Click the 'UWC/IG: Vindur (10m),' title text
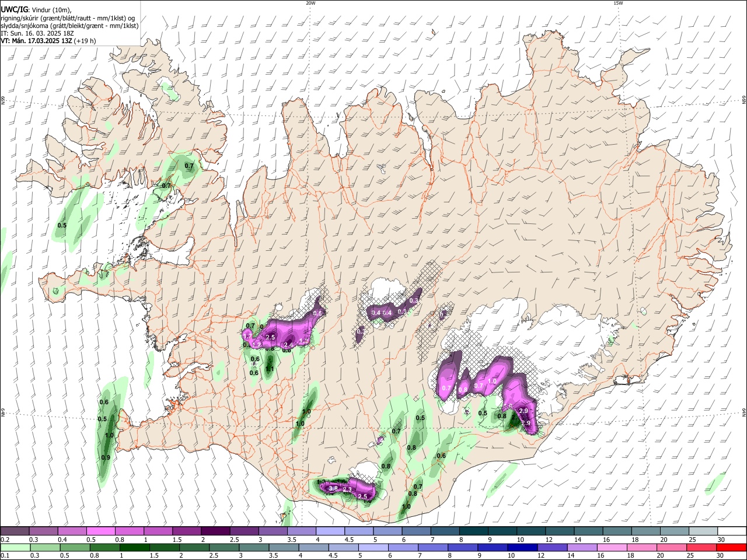The height and width of the screenshot is (560, 747). tap(36, 10)
